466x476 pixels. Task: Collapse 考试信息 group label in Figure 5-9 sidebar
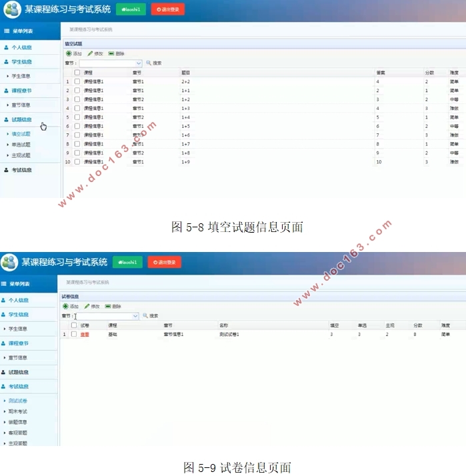(x=19, y=387)
